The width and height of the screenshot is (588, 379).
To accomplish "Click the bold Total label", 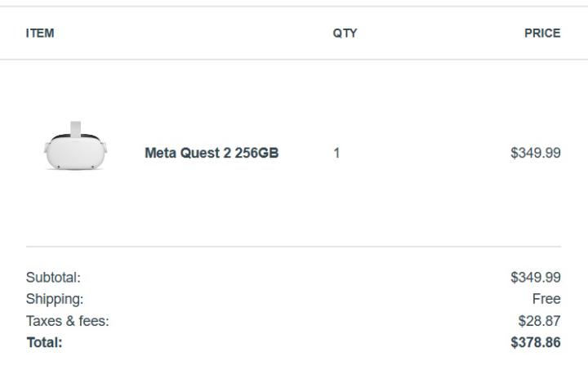I will coord(44,342).
